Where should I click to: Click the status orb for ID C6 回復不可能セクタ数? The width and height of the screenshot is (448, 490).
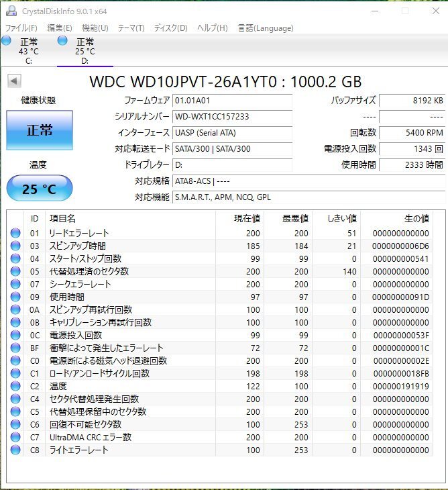pos(15,424)
